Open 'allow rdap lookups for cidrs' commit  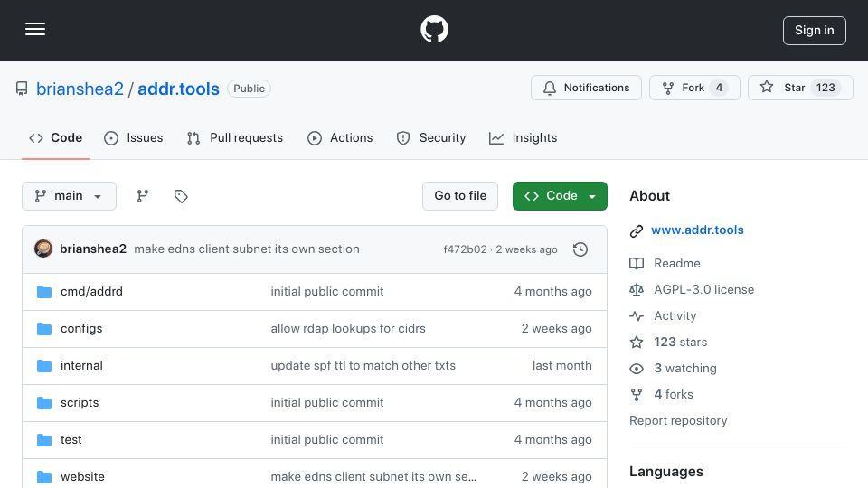(348, 329)
